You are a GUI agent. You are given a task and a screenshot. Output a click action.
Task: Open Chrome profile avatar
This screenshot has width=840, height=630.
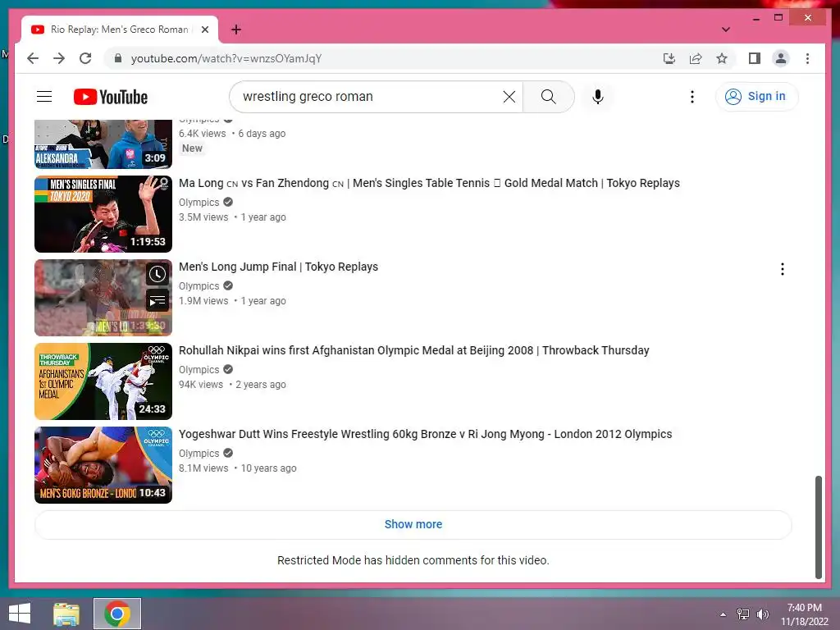click(x=781, y=58)
